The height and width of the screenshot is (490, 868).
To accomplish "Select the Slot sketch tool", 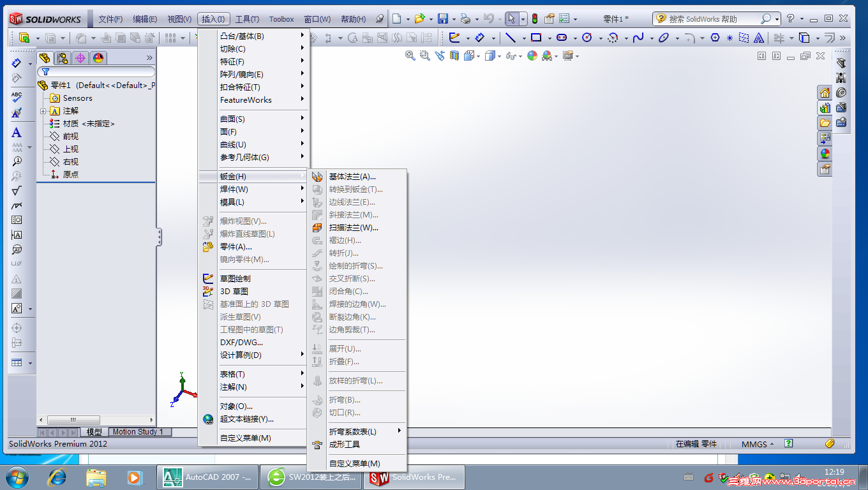I will pos(562,38).
